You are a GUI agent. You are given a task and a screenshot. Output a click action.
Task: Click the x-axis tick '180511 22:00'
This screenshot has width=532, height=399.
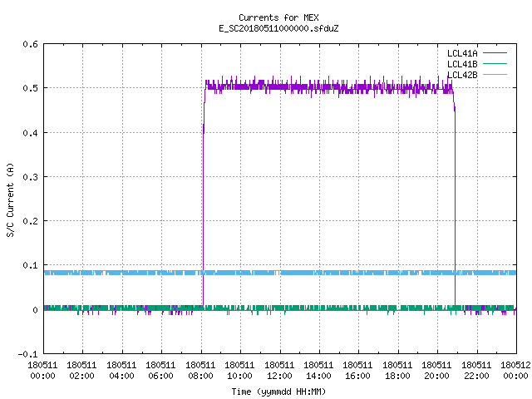point(476,371)
